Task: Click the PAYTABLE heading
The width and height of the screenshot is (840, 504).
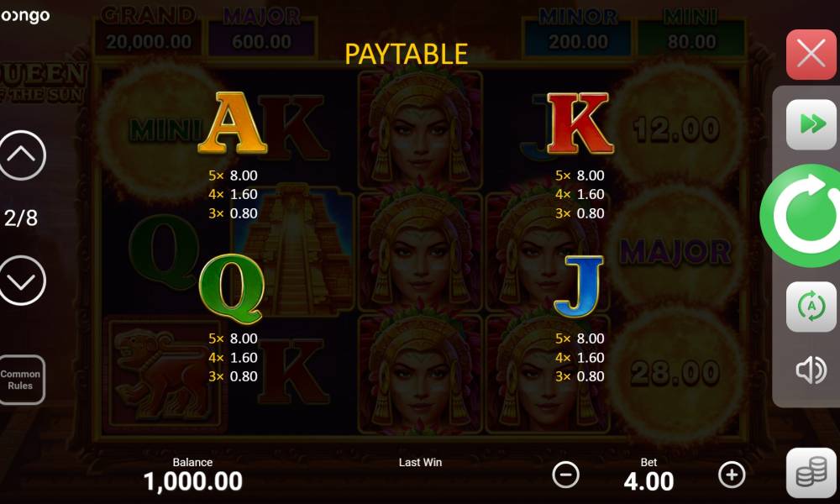Action: (406, 54)
